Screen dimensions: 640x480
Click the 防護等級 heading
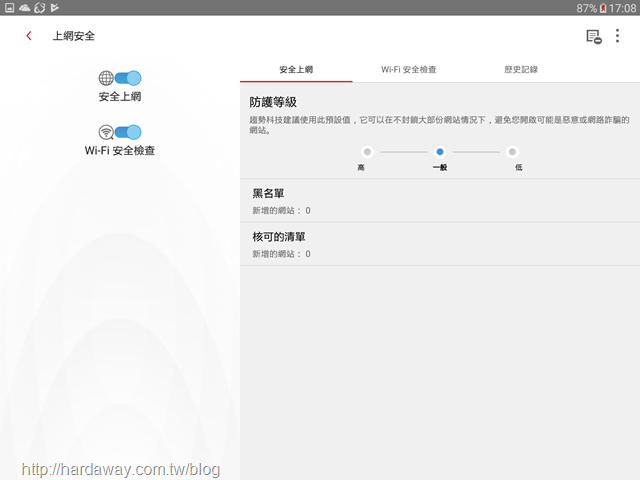click(273, 102)
